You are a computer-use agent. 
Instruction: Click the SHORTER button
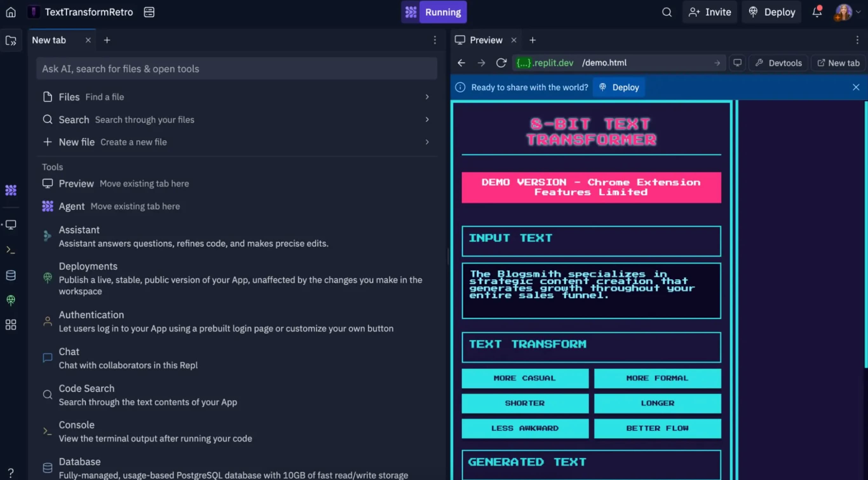click(x=525, y=403)
